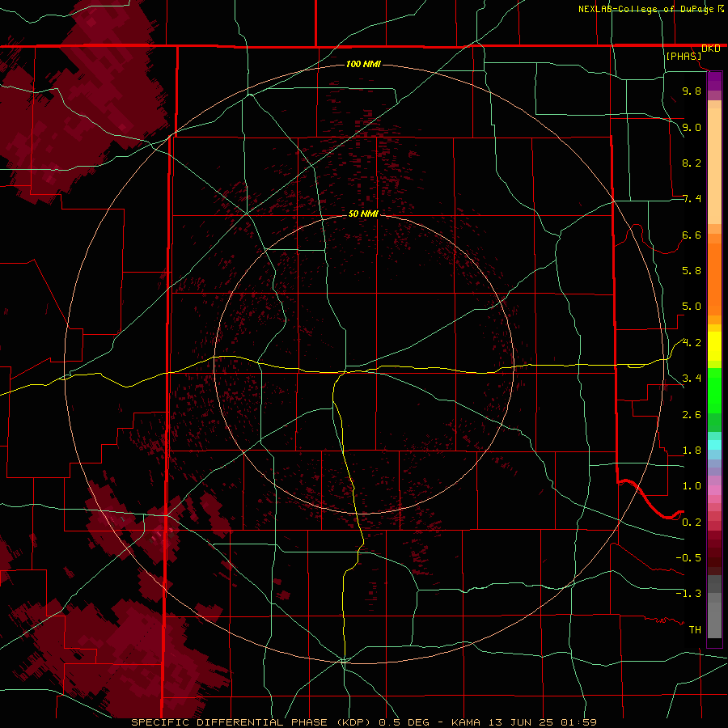Click the 4.2 scale value
The width and height of the screenshot is (728, 728).
click(x=692, y=343)
